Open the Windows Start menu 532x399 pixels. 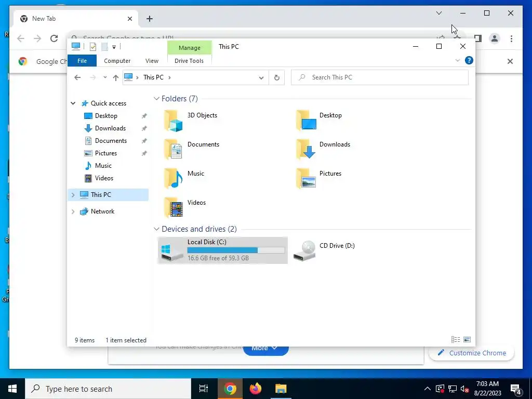pyautogui.click(x=12, y=389)
